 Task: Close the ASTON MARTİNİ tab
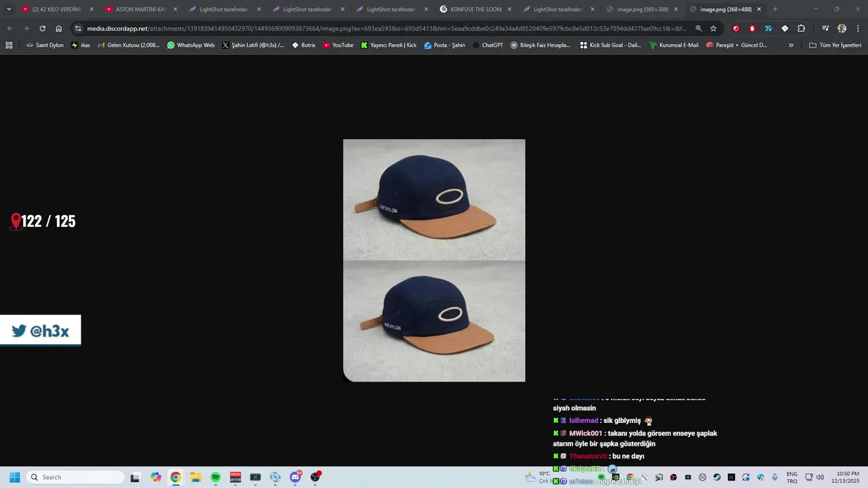(x=175, y=9)
